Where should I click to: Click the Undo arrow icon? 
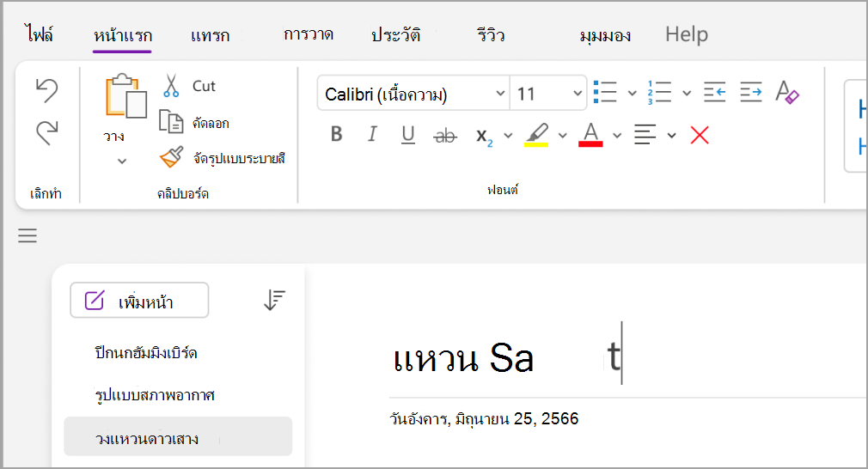point(46,91)
